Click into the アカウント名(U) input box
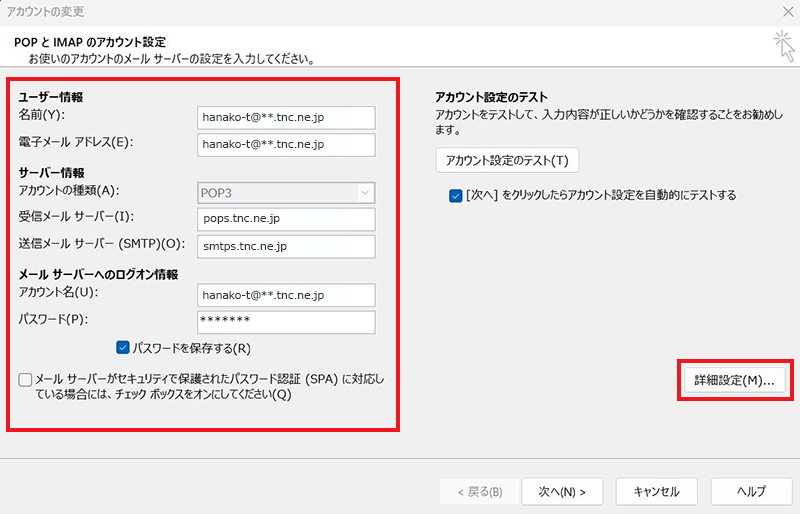 [x=287, y=295]
